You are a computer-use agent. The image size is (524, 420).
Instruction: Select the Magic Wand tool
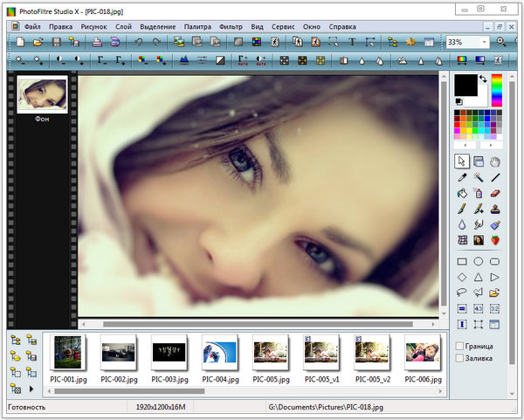coord(479,177)
